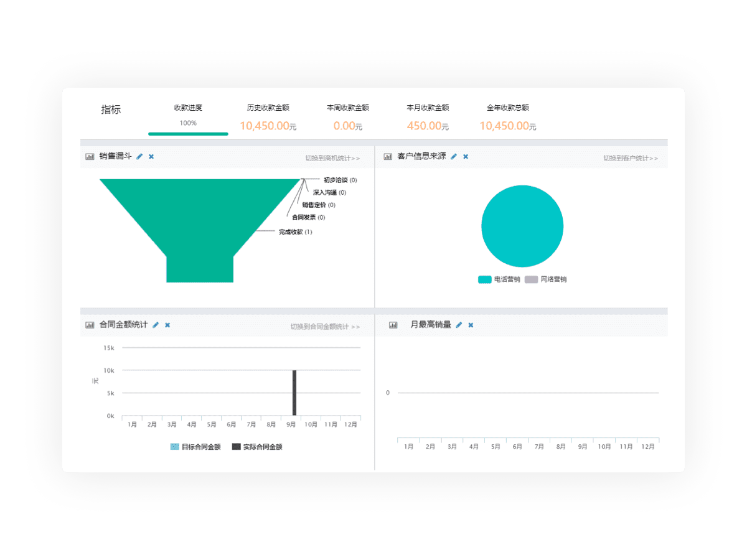Viewport: 747px width, 560px height.
Task: Click 全年收款总额 value 10,450.00元
Action: click(507, 126)
